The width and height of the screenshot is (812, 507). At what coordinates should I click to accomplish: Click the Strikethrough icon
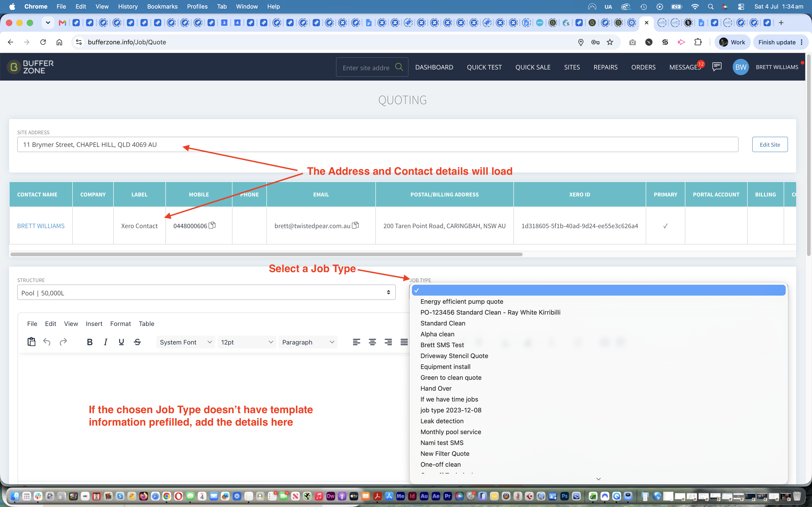(x=137, y=342)
